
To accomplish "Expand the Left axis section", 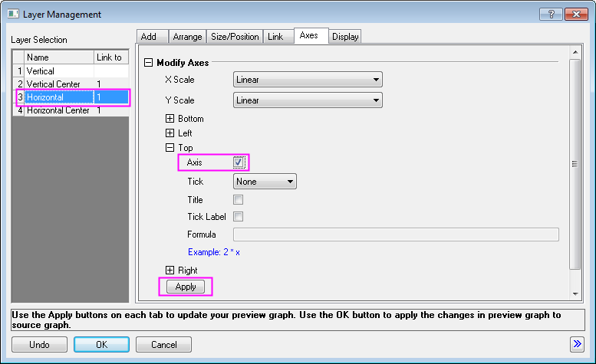I will [x=170, y=133].
